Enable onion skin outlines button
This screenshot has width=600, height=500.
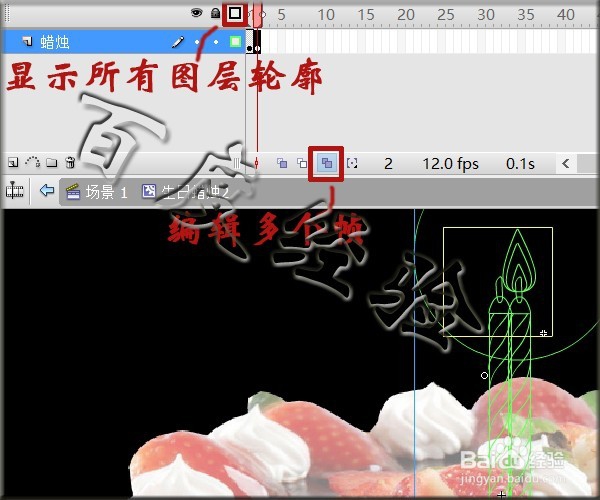point(302,163)
